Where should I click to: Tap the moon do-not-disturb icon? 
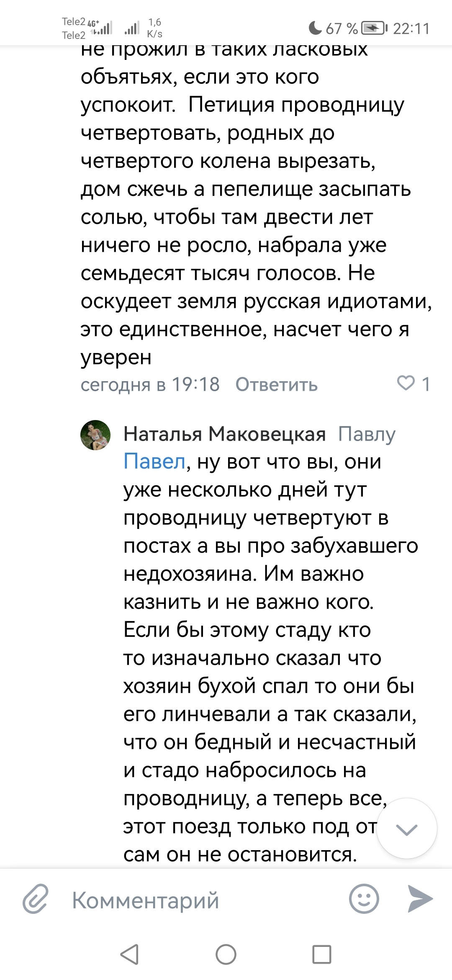tap(315, 28)
